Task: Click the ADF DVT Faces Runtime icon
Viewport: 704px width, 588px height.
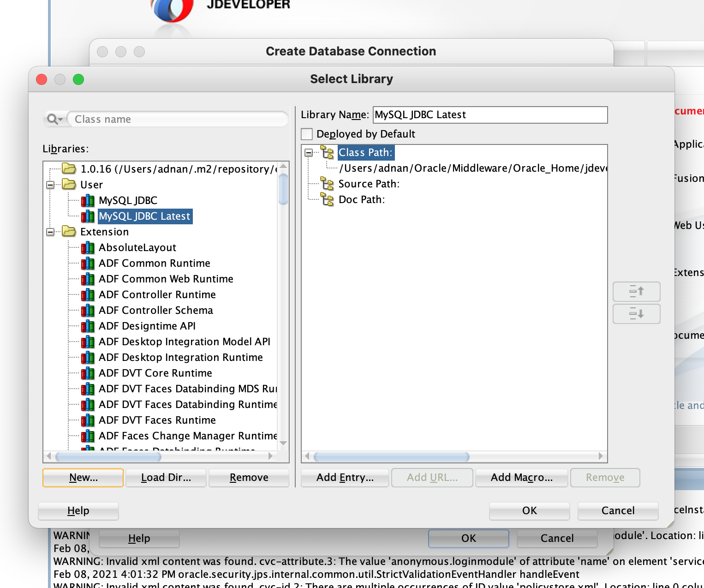Action: click(88, 420)
